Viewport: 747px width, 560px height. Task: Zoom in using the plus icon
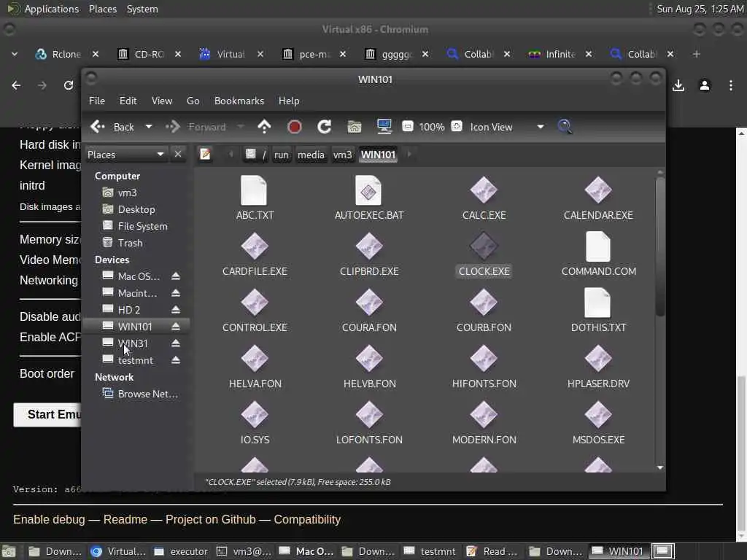(x=457, y=126)
